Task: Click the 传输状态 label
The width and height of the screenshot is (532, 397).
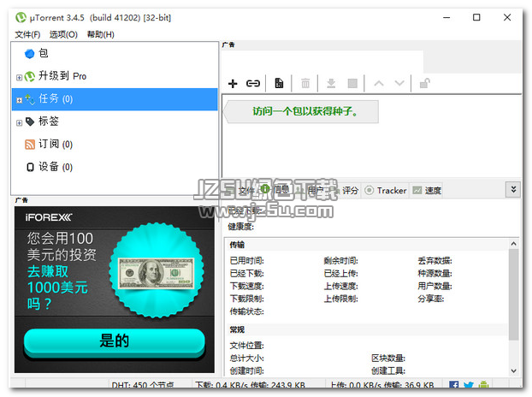Action: click(x=246, y=311)
